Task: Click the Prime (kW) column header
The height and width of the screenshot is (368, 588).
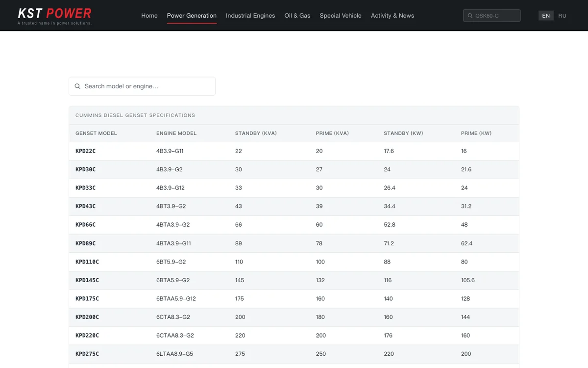Action: pos(476,133)
